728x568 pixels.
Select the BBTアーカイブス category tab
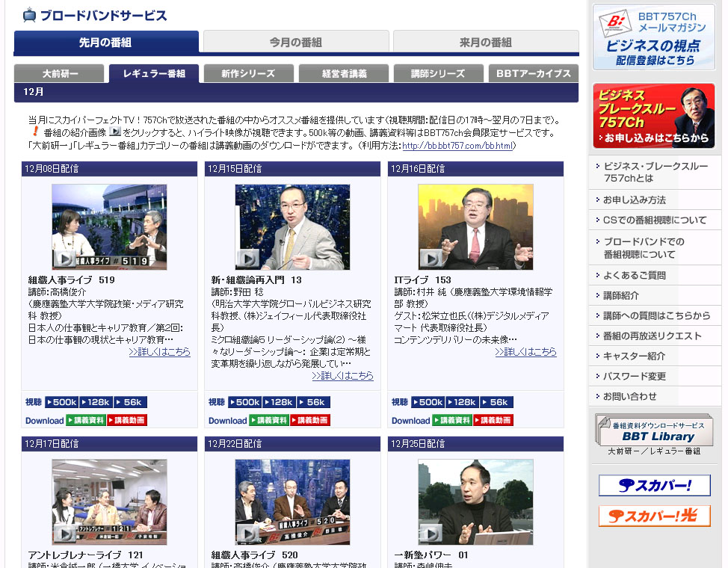point(534,73)
